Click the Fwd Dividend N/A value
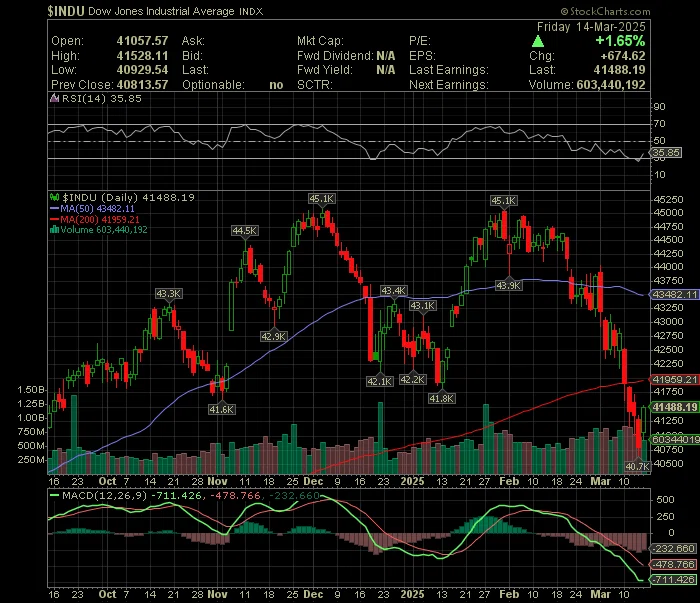 tap(386, 56)
